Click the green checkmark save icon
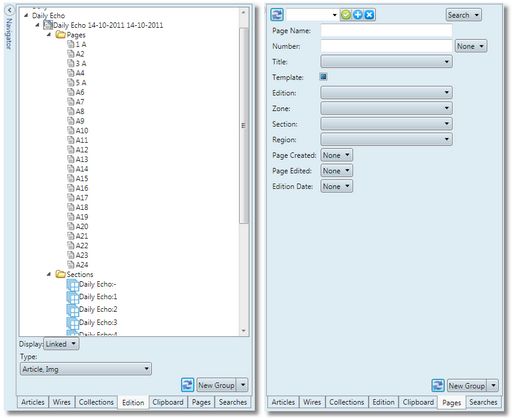The image size is (512, 418). [346, 15]
